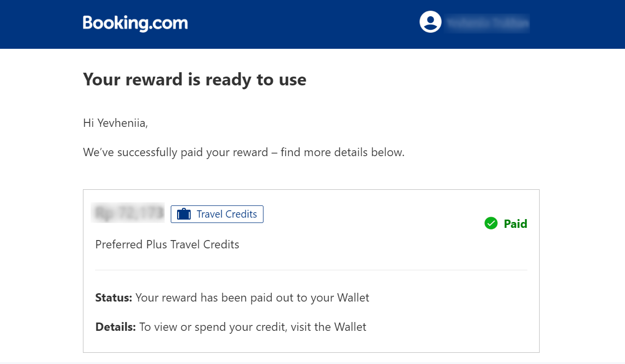
Task: Click the blurred account name in header
Action: 488,22
